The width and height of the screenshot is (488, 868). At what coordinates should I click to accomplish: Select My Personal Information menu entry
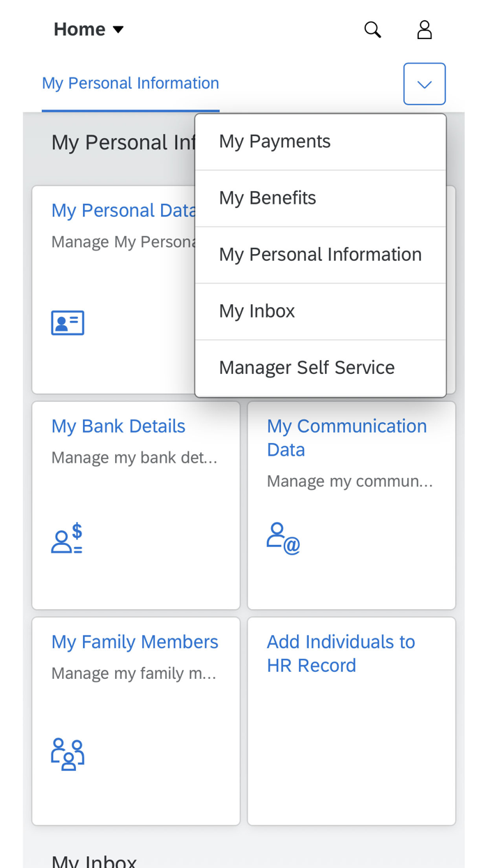tap(320, 254)
